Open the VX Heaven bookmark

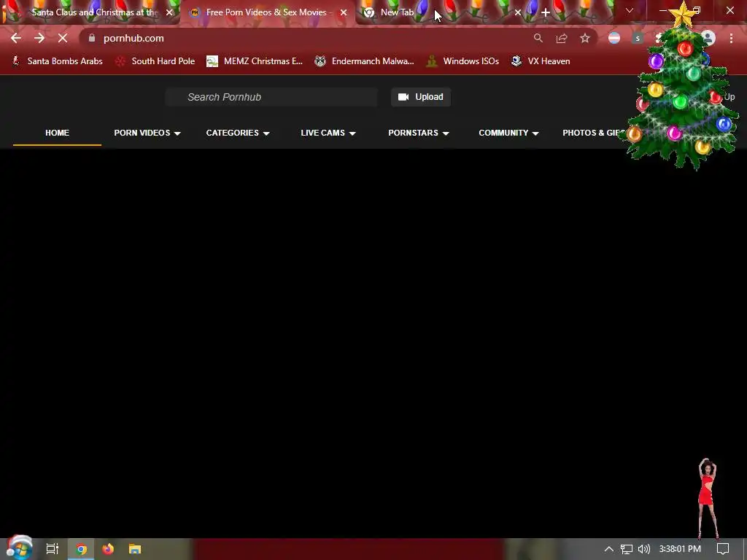click(x=541, y=61)
